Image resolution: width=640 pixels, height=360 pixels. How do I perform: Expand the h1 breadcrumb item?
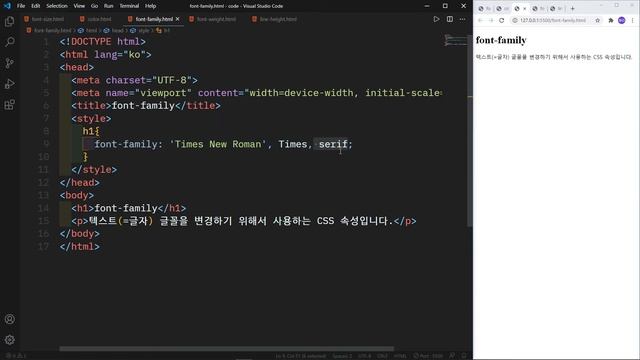pos(163,31)
